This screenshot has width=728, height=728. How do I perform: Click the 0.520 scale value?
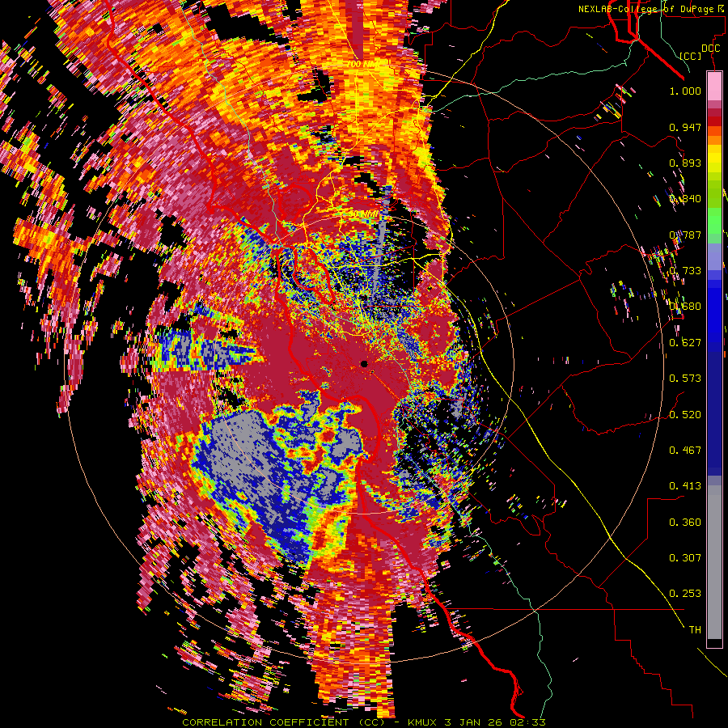(685, 415)
